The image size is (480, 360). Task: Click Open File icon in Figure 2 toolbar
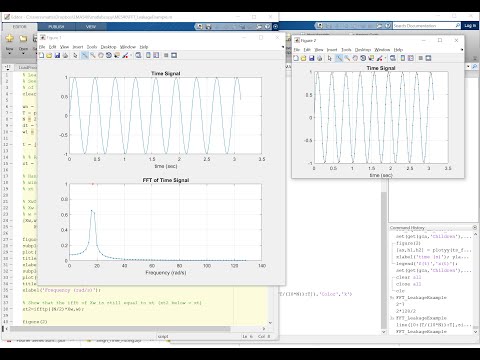(x=303, y=58)
